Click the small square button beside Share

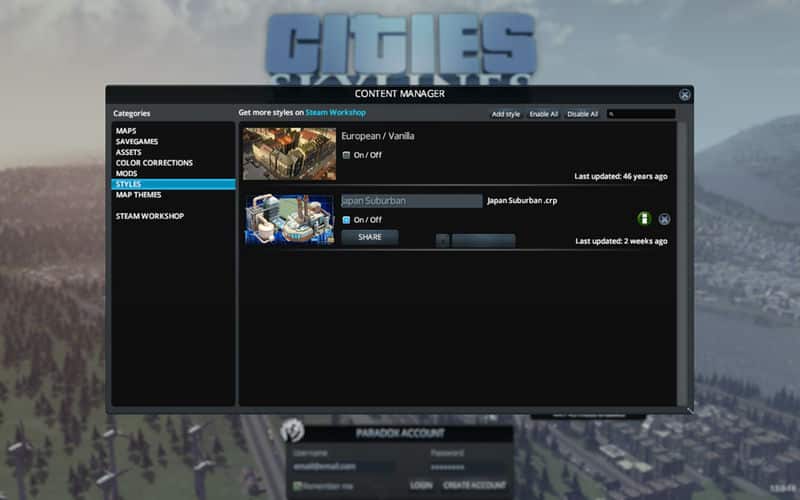point(443,240)
